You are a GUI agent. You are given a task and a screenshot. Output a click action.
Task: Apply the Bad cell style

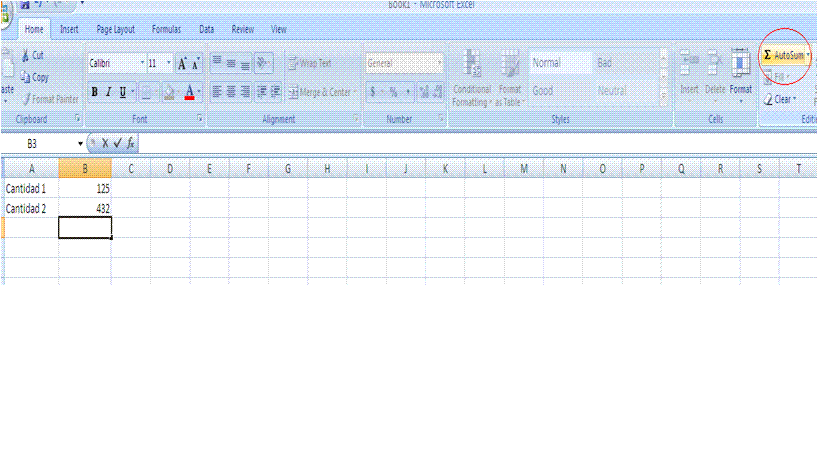pyautogui.click(x=626, y=63)
